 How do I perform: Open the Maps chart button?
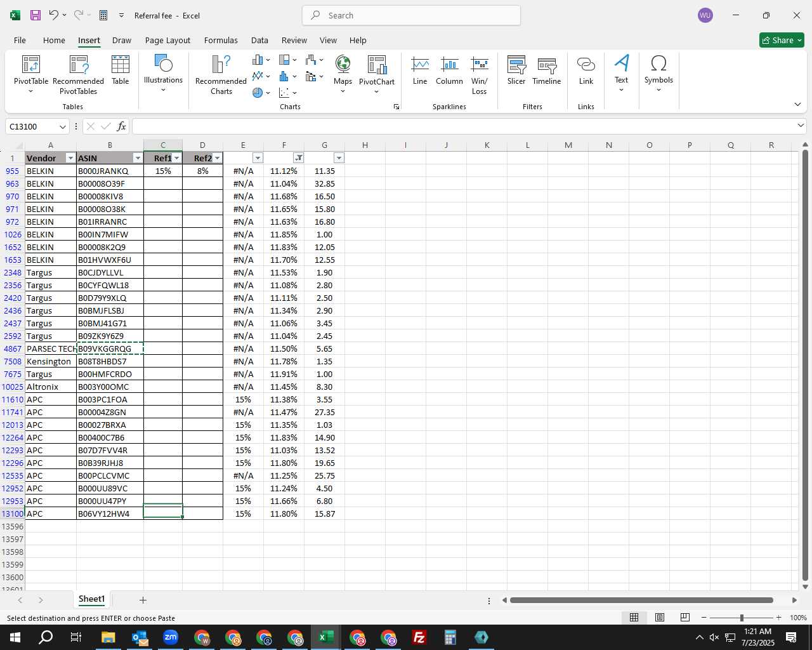(x=343, y=74)
